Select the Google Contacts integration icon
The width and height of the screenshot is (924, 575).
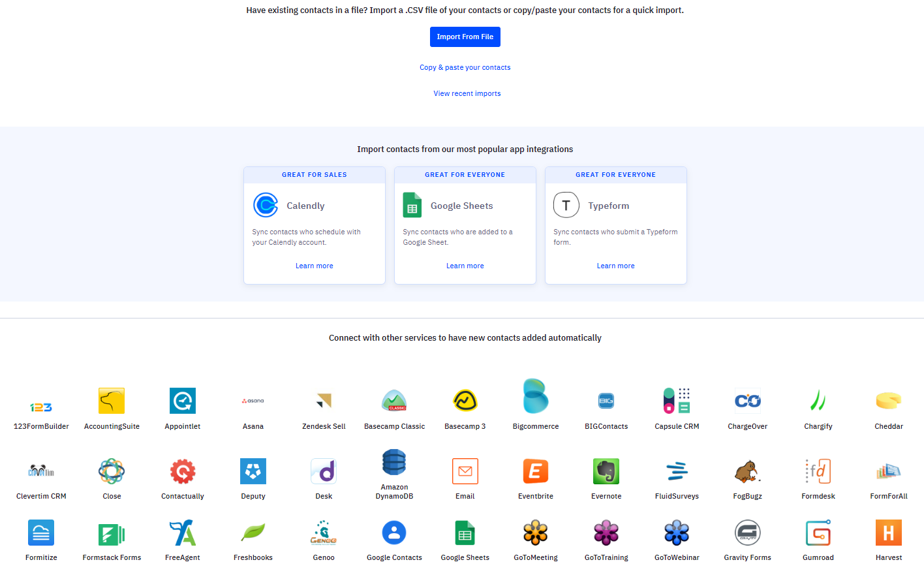point(394,533)
